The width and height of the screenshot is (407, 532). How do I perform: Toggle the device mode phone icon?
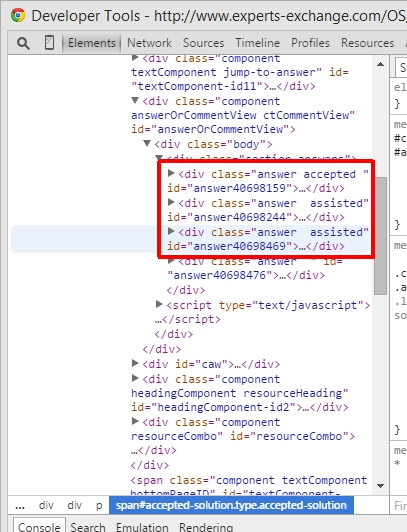pyautogui.click(x=49, y=43)
